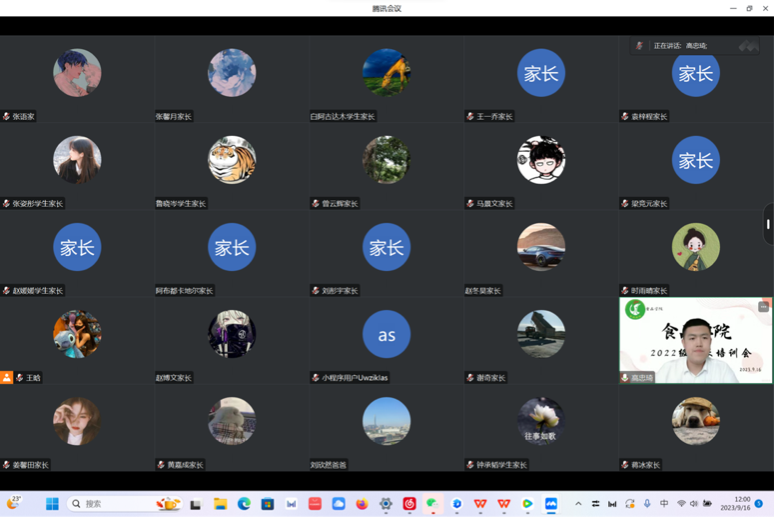Open the clock and date flyout
Image resolution: width=774 pixels, height=517 pixels.
coord(741,504)
